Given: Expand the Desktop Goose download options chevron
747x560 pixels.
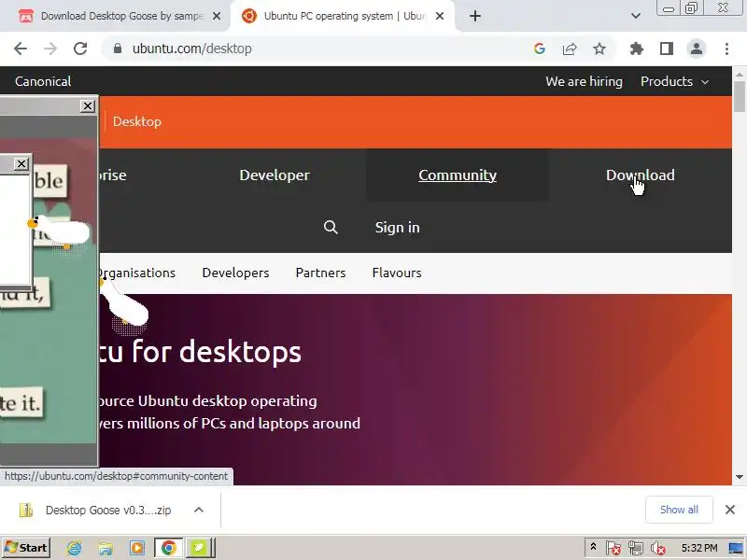Looking at the screenshot, I should point(199,510).
